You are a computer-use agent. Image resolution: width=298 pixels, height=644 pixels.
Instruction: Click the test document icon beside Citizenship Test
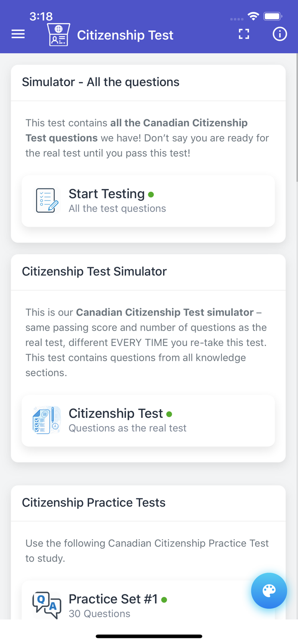click(x=46, y=420)
